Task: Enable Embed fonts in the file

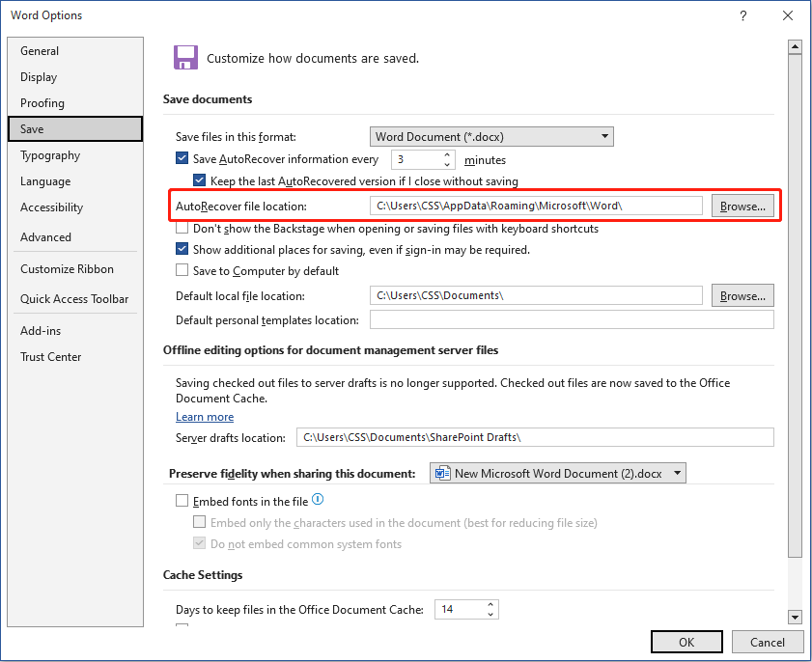Action: pyautogui.click(x=182, y=501)
